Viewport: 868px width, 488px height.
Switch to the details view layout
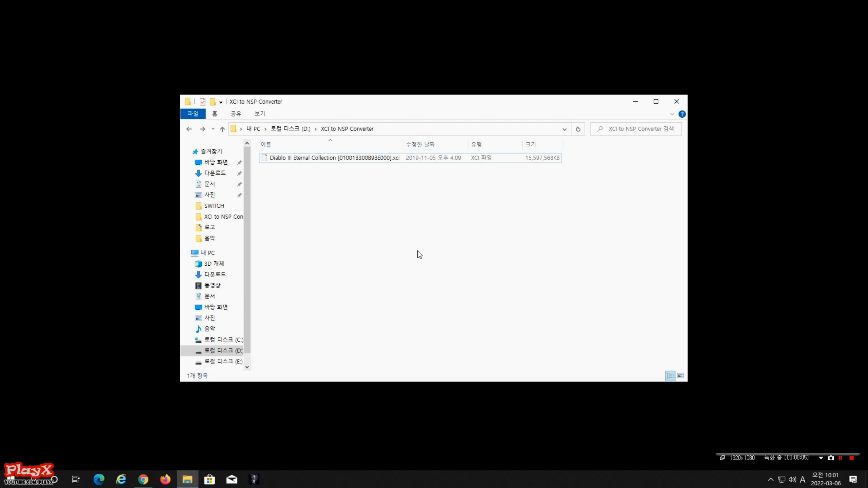tap(670, 375)
